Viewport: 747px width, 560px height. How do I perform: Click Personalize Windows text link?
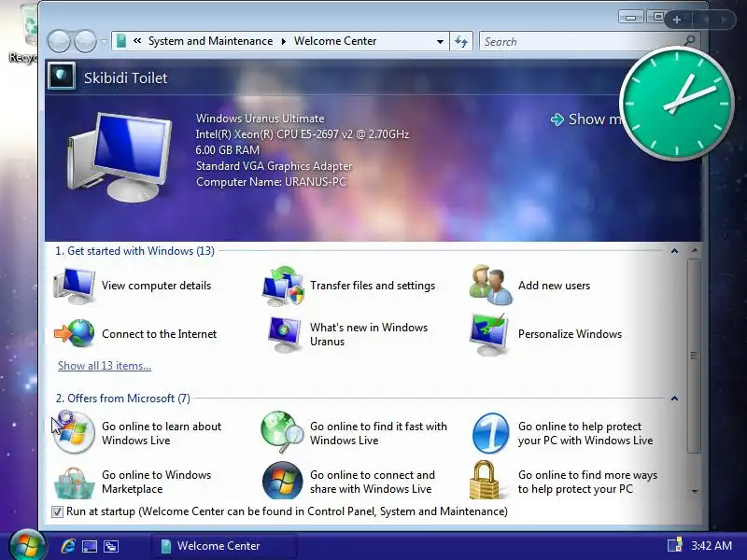click(570, 334)
